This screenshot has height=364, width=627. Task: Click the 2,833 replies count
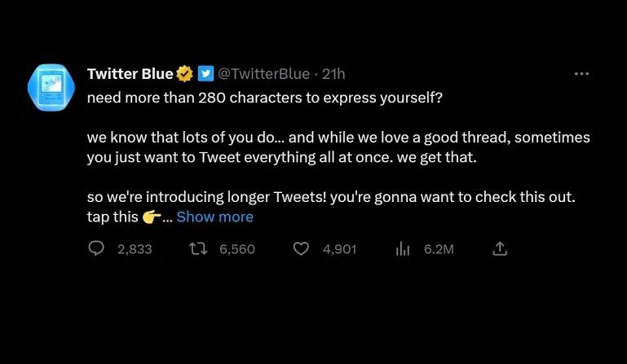pyautogui.click(x=135, y=249)
